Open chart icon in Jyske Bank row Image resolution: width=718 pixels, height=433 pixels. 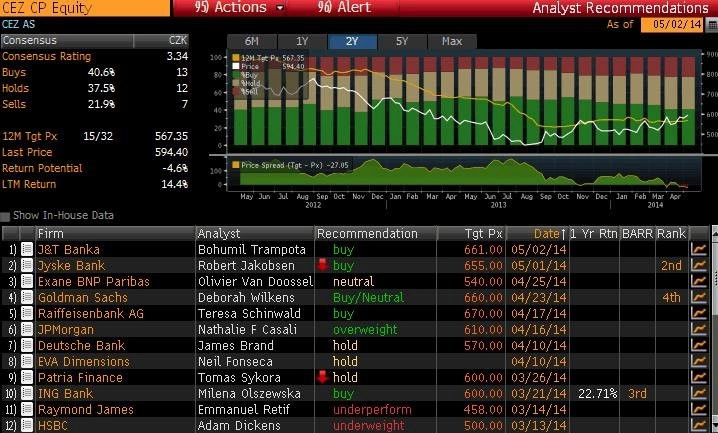coord(699,265)
